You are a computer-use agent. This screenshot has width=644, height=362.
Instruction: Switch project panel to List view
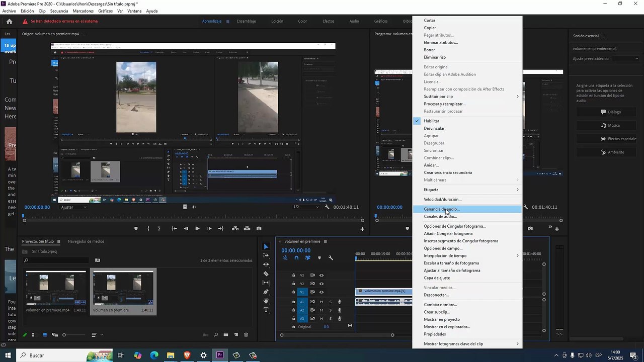35,335
